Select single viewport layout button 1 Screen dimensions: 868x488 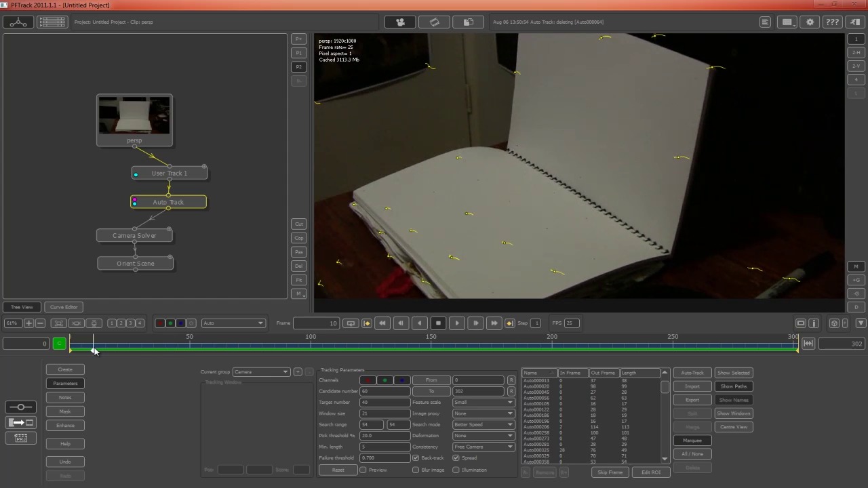click(856, 39)
